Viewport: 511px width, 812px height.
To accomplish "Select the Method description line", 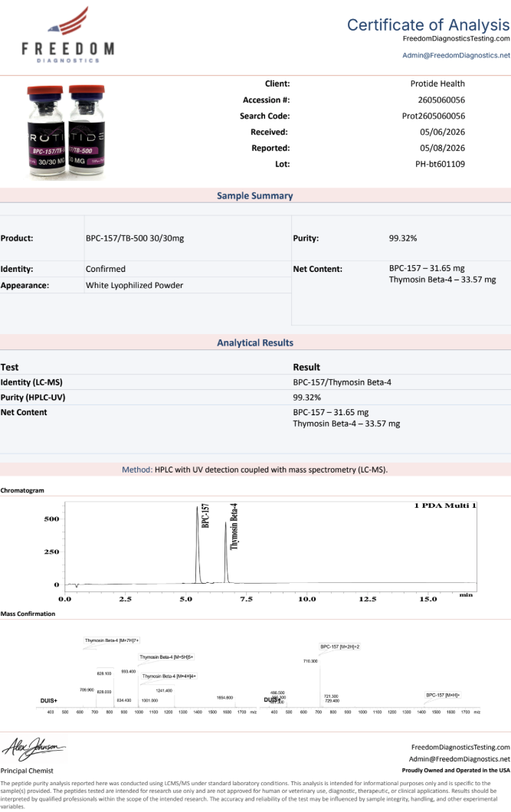I will click(x=254, y=470).
